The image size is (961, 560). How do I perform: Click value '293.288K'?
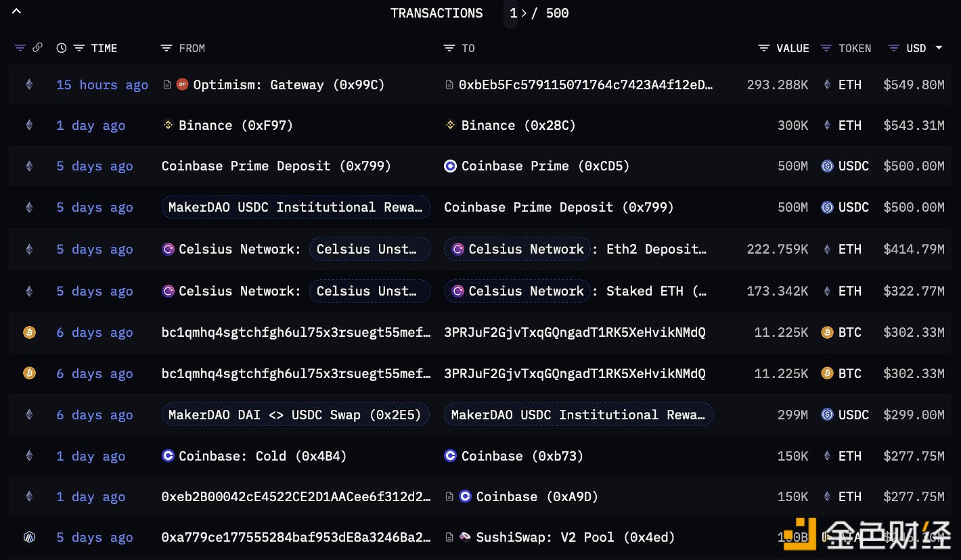(x=778, y=85)
